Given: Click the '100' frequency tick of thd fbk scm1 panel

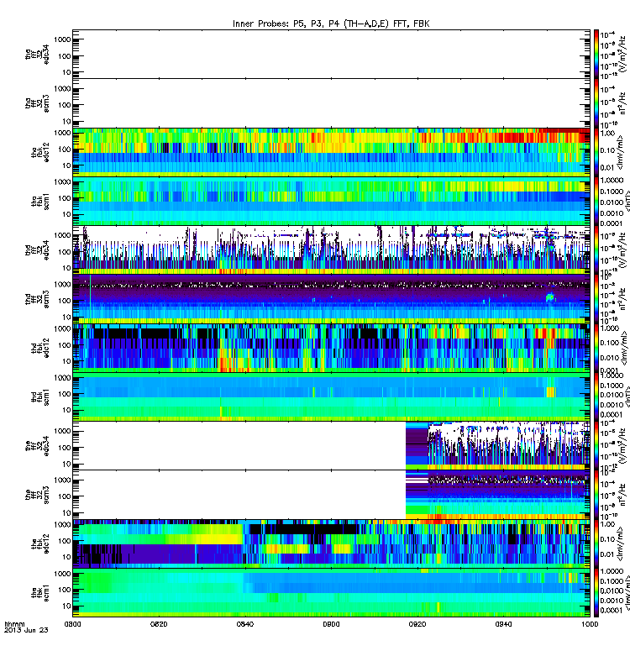Looking at the screenshot, I should click(x=65, y=394).
